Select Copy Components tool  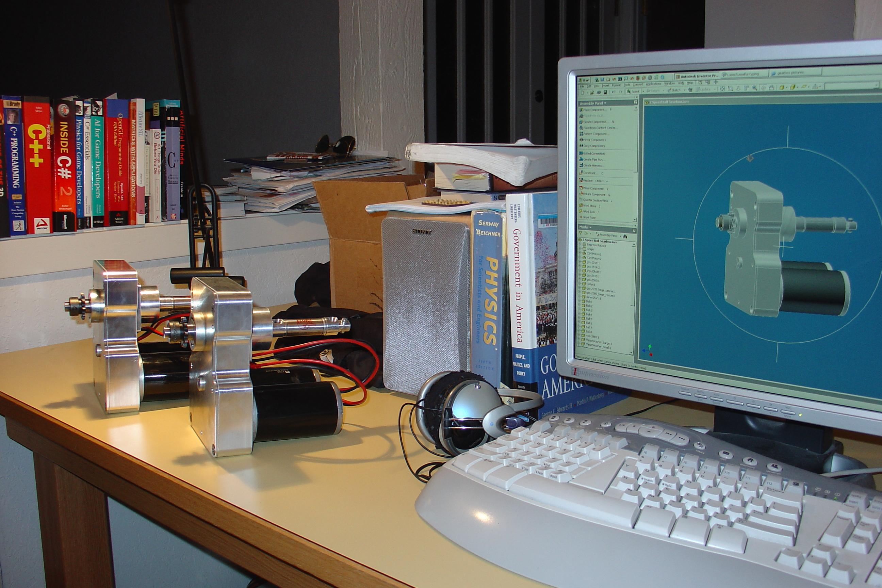pos(592,146)
